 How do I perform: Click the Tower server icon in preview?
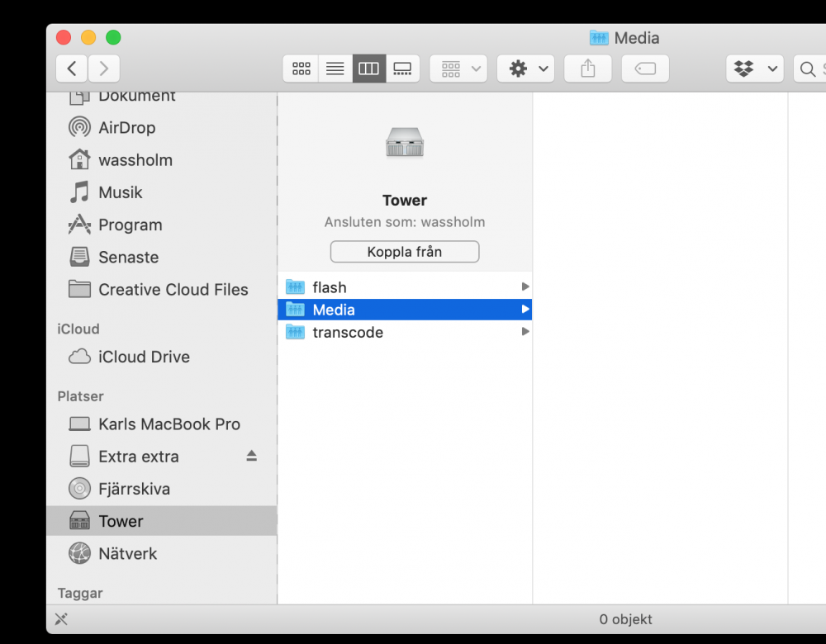[x=405, y=142]
